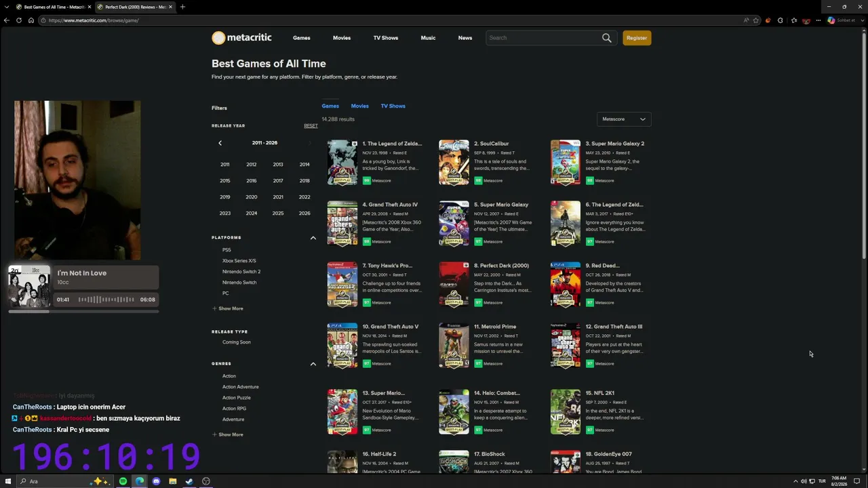Open the Windows Start menu
Screen dimensions: 868x488
coord(7,481)
